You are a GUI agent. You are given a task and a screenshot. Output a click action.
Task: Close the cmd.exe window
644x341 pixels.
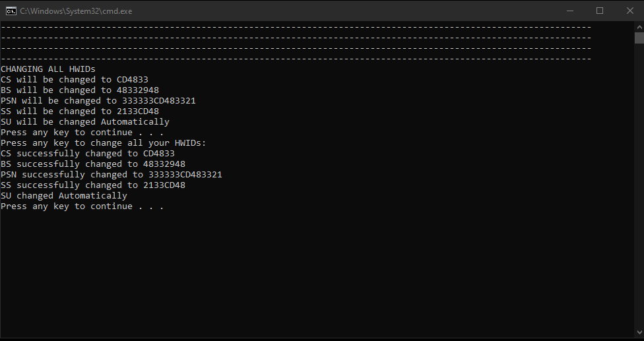[x=629, y=11]
